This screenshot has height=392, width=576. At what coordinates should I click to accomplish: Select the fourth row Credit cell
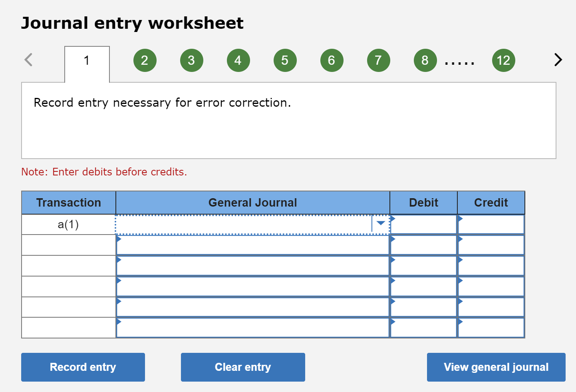[x=491, y=287]
